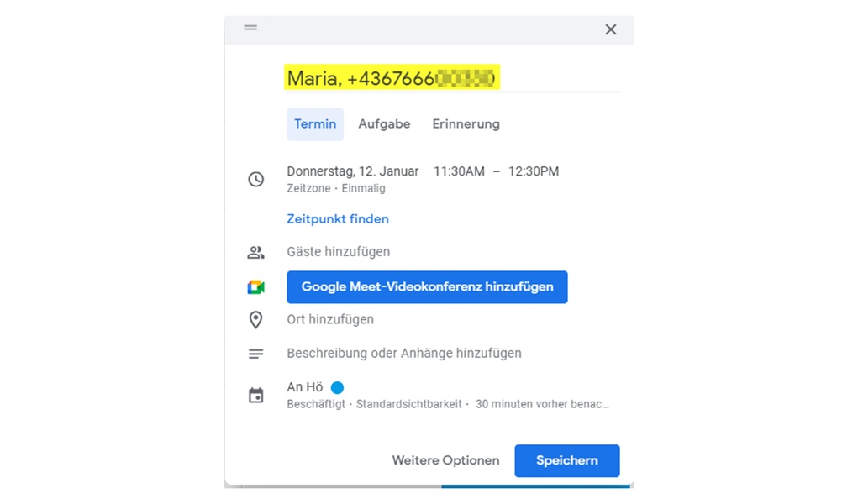Grab the drag handle icon at dialog top
The image size is (858, 504).
[x=250, y=28]
